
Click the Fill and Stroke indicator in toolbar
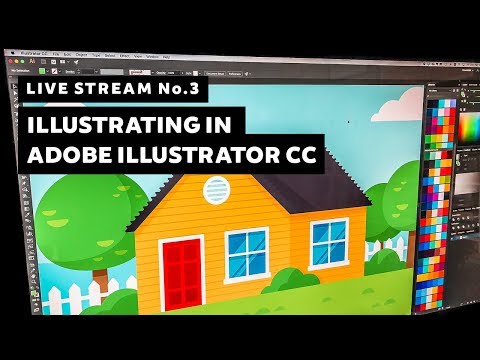pos(34,295)
